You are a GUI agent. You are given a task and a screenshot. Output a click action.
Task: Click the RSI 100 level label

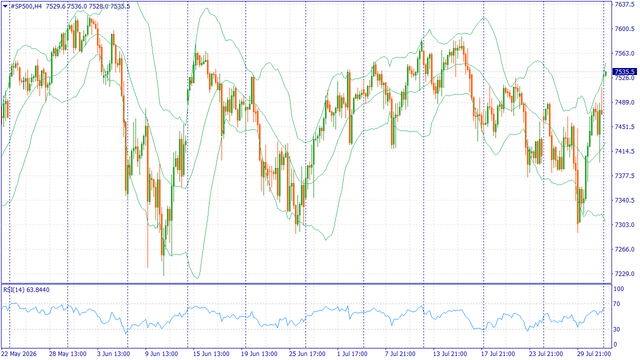coord(619,289)
